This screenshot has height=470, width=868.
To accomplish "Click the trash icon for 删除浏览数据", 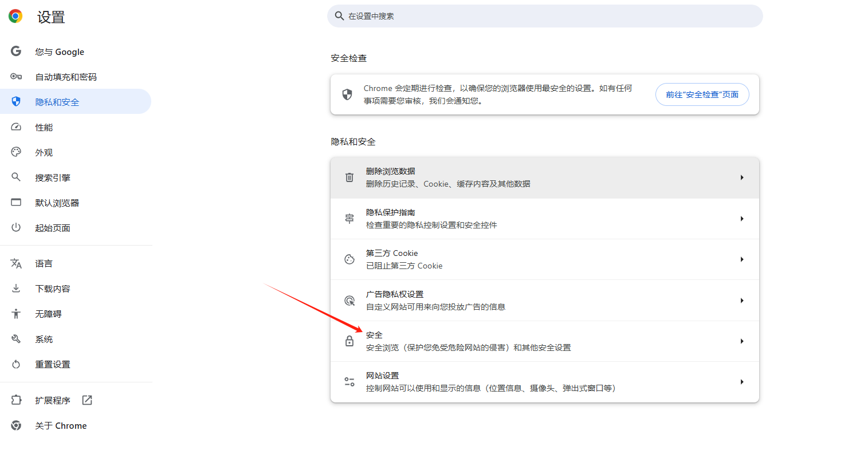I will 349,177.
